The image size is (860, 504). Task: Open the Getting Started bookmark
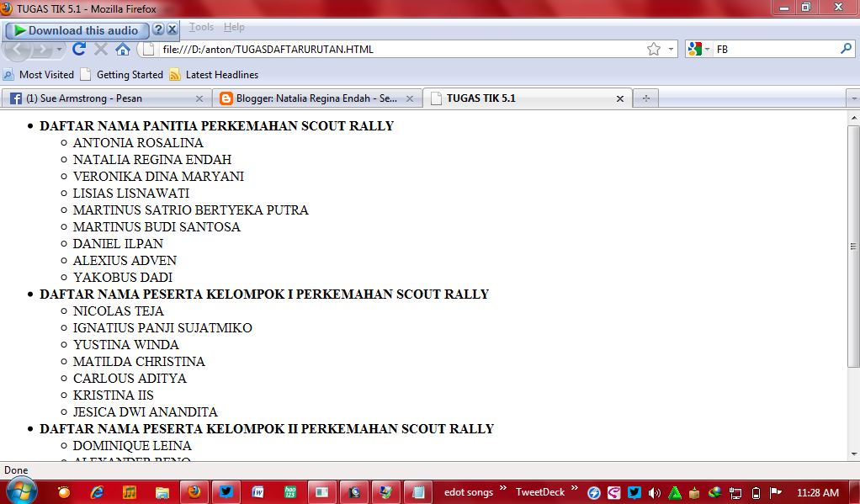pos(122,75)
